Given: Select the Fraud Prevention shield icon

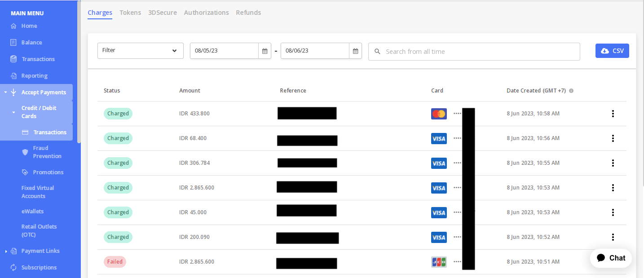Looking at the screenshot, I should (x=25, y=152).
